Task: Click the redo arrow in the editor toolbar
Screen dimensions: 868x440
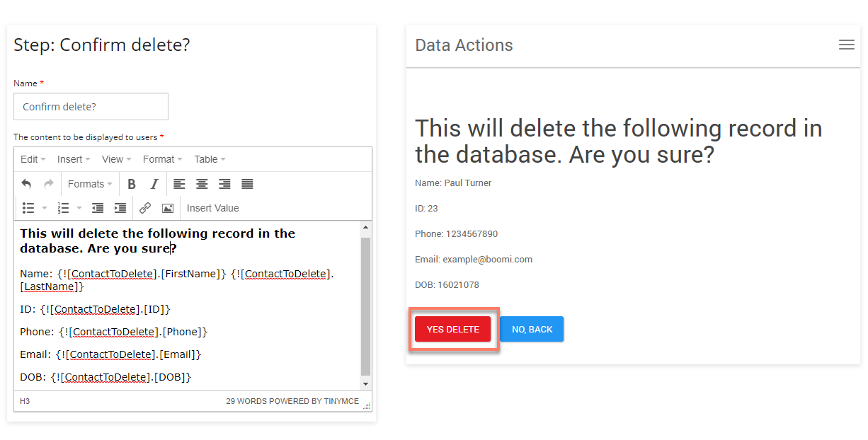Action: click(x=49, y=184)
